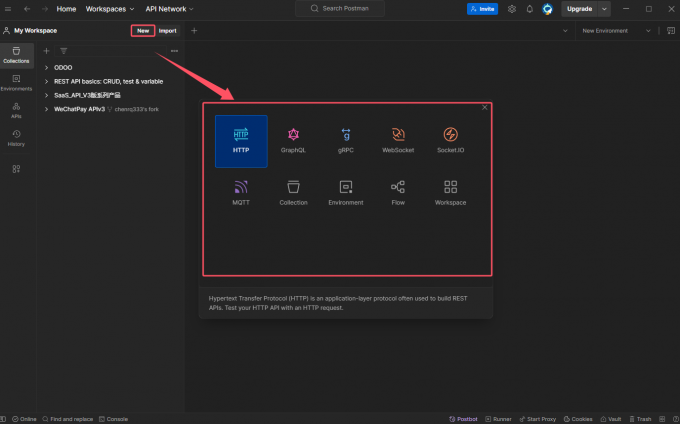Expand the WeChatPay APIv3 collection
The width and height of the screenshot is (680, 424).
point(46,109)
